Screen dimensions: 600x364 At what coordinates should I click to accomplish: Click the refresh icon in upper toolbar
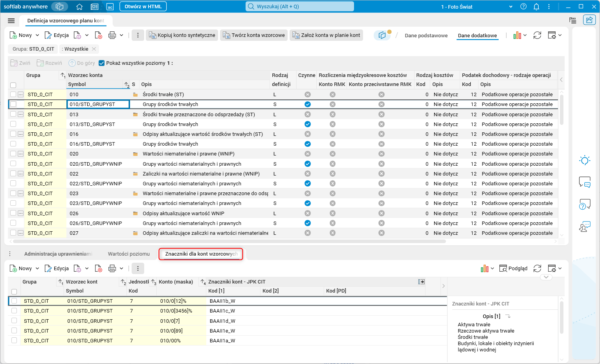pyautogui.click(x=537, y=35)
